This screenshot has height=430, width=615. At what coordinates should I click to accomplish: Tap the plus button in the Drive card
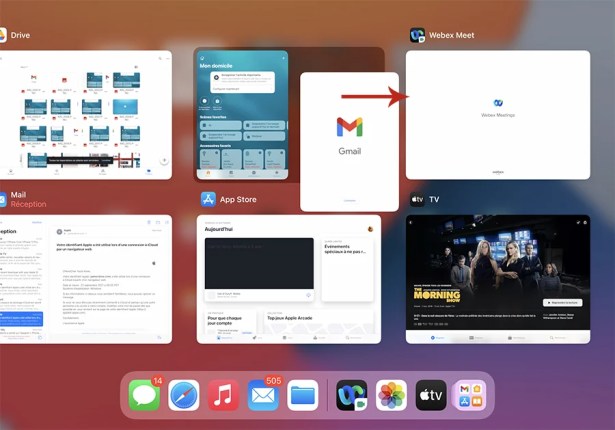164,160
